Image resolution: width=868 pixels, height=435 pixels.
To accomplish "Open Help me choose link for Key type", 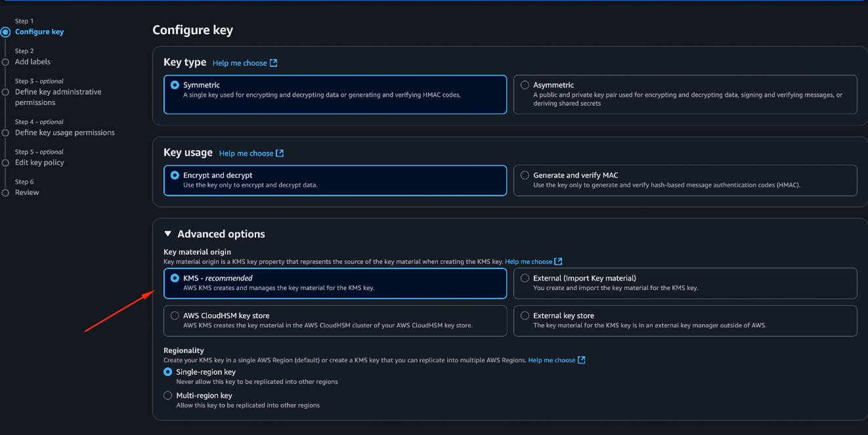I will pyautogui.click(x=240, y=63).
